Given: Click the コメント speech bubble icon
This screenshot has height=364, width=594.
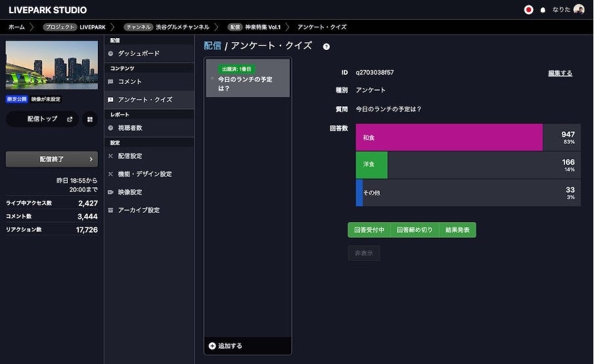Looking at the screenshot, I should [110, 81].
